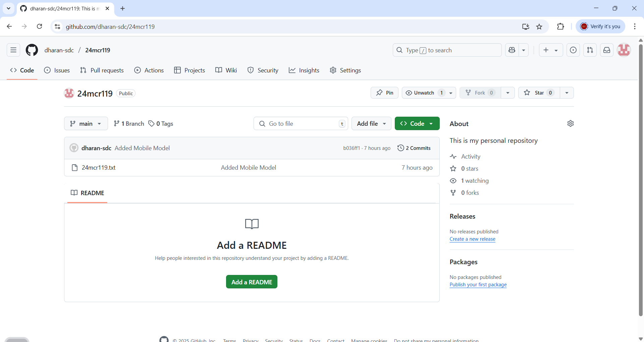Viewport: 644px width, 342px height.
Task: Click the Verify it's you profile button
Action: (600, 26)
